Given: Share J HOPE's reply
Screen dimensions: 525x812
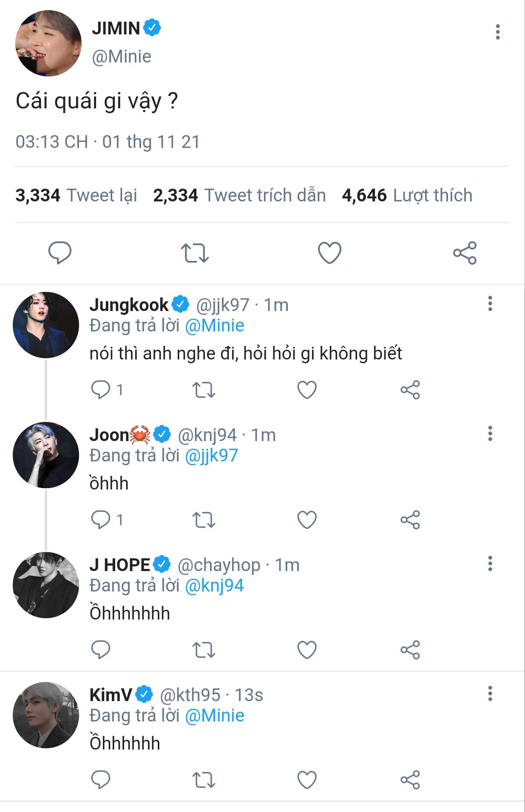Looking at the screenshot, I should 410,650.
